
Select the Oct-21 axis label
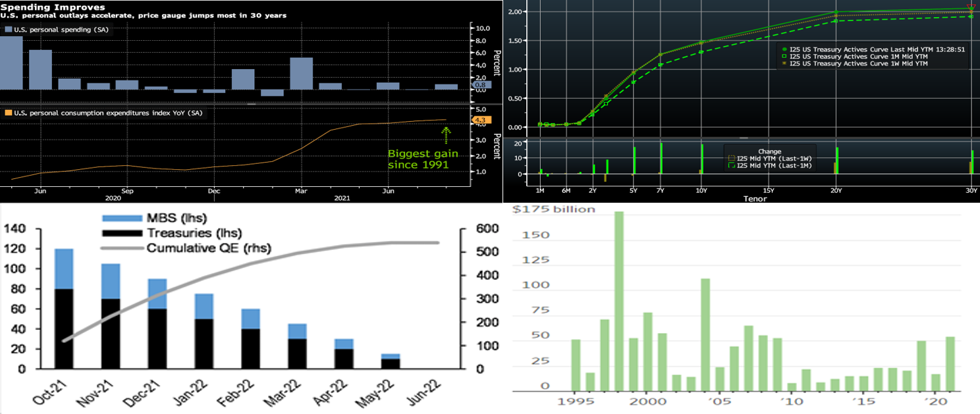(x=49, y=390)
